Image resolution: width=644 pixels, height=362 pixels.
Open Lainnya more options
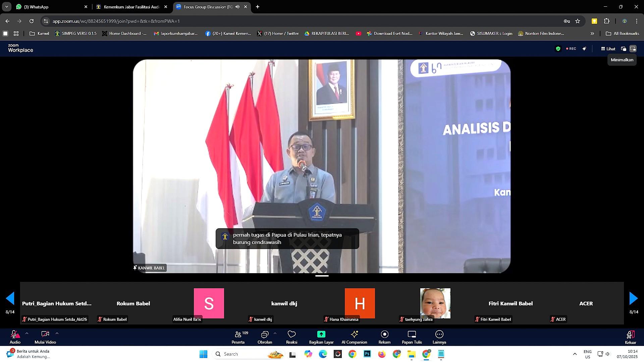439,337
